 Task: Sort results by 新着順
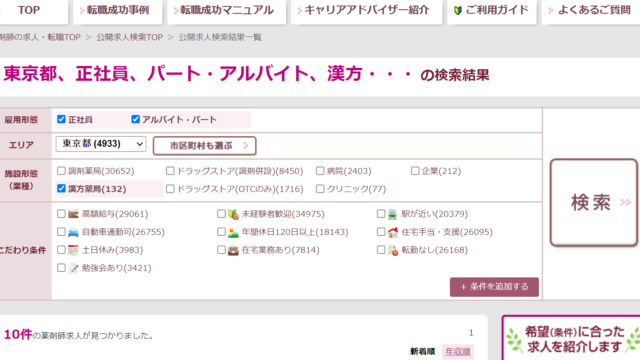coord(422,351)
